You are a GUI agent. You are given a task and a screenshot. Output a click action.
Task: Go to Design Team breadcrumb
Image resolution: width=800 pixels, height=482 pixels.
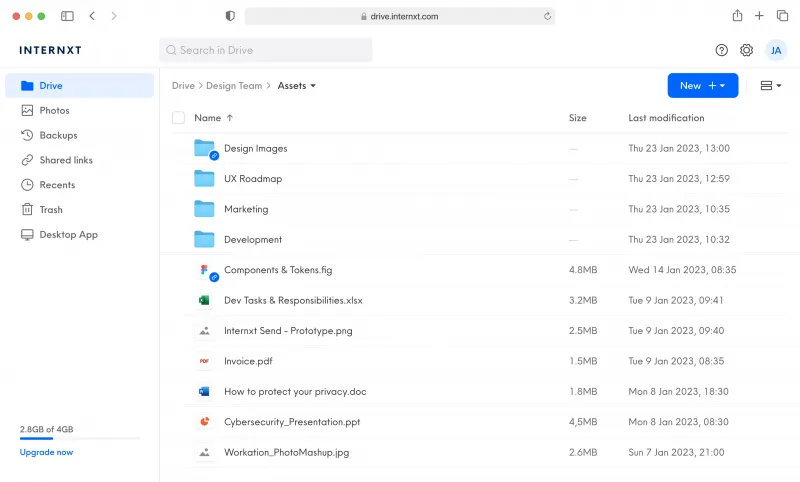[234, 86]
